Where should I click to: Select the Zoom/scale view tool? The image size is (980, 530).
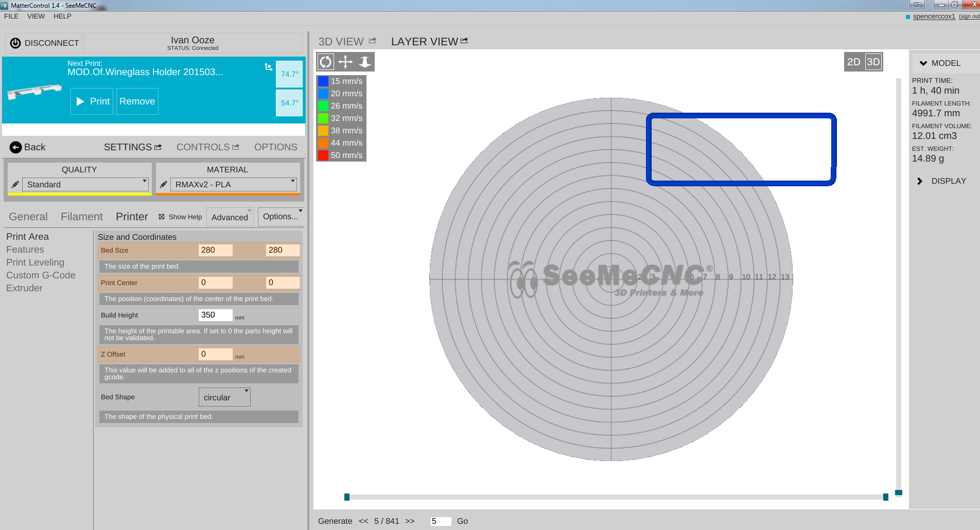tap(364, 62)
